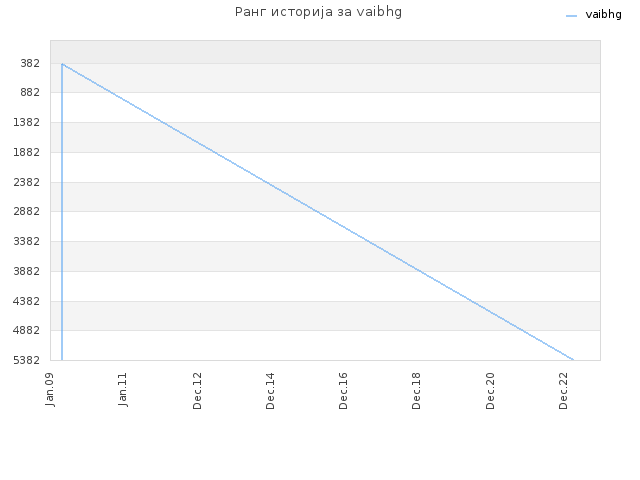Viewport: 640px width, 480px height.
Task: Click the Dec.22 x-axis date label
Action: pyautogui.click(x=563, y=391)
